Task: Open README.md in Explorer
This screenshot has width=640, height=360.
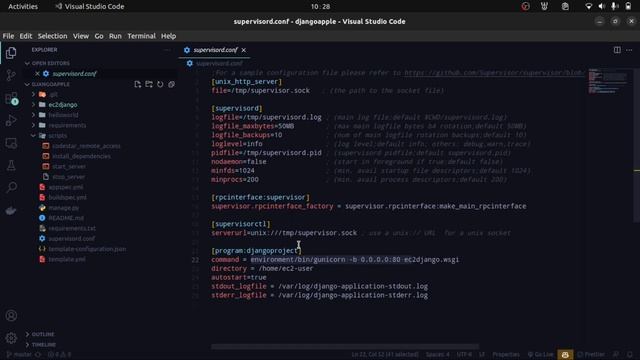Action: [x=66, y=218]
